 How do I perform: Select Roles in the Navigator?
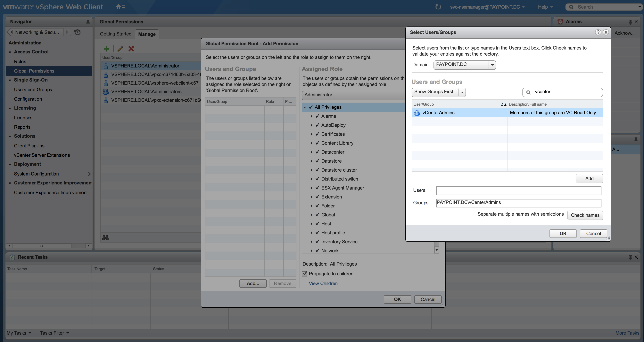[x=20, y=61]
